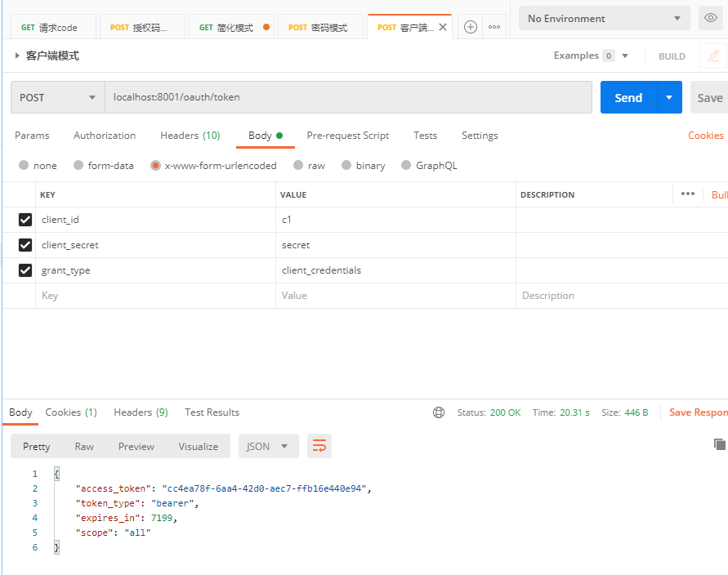The height and width of the screenshot is (575, 728).
Task: Click the edit pencil icon beside BUILD
Action: [x=712, y=56]
